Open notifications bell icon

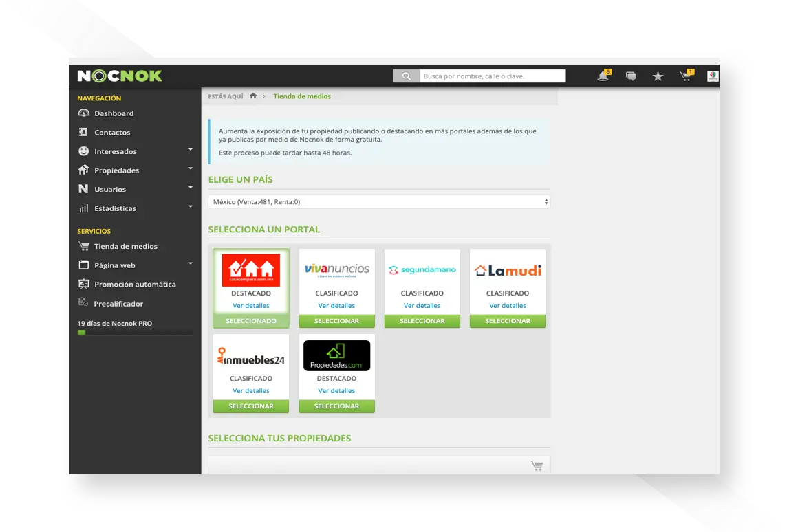603,76
